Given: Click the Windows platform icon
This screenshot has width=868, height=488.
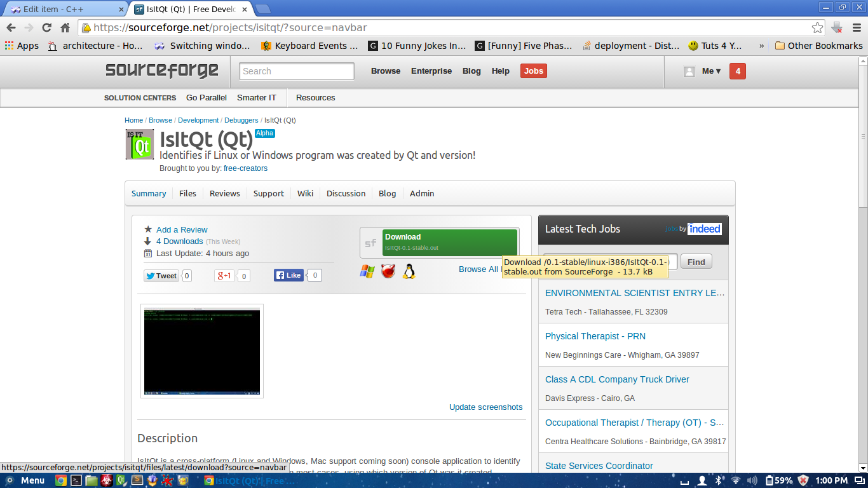Looking at the screenshot, I should [x=367, y=271].
